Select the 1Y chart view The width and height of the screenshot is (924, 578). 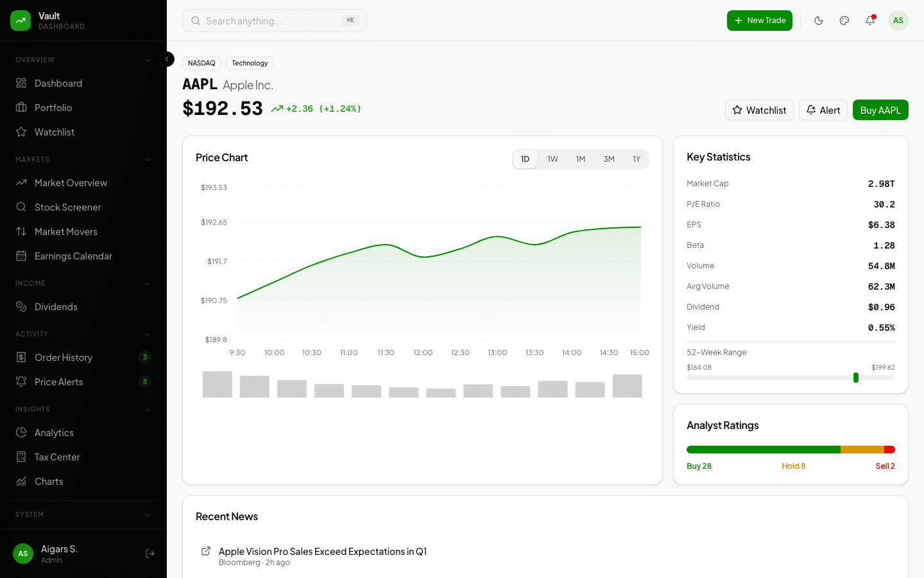point(636,159)
